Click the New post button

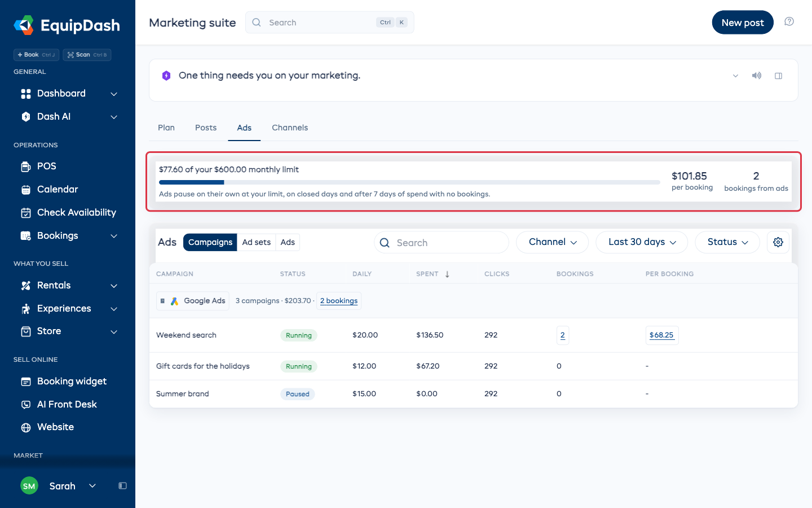coord(743,23)
